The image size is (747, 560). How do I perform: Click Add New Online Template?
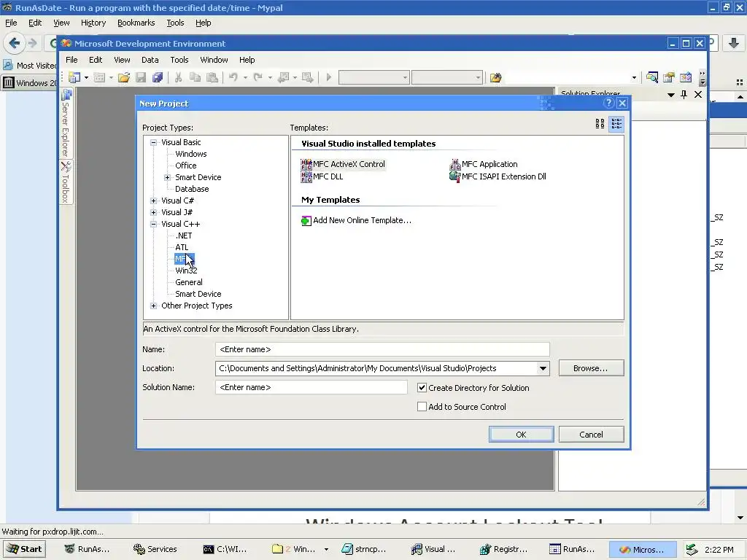click(356, 220)
